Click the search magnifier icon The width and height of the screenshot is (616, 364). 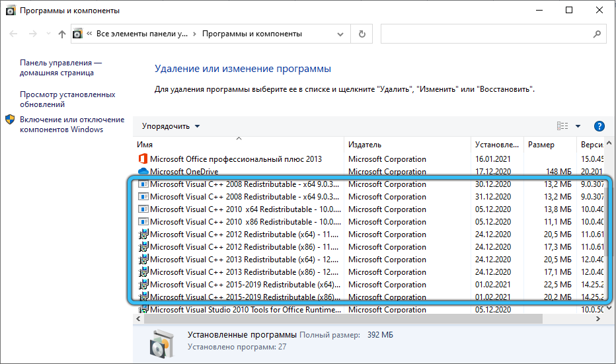coord(596,34)
